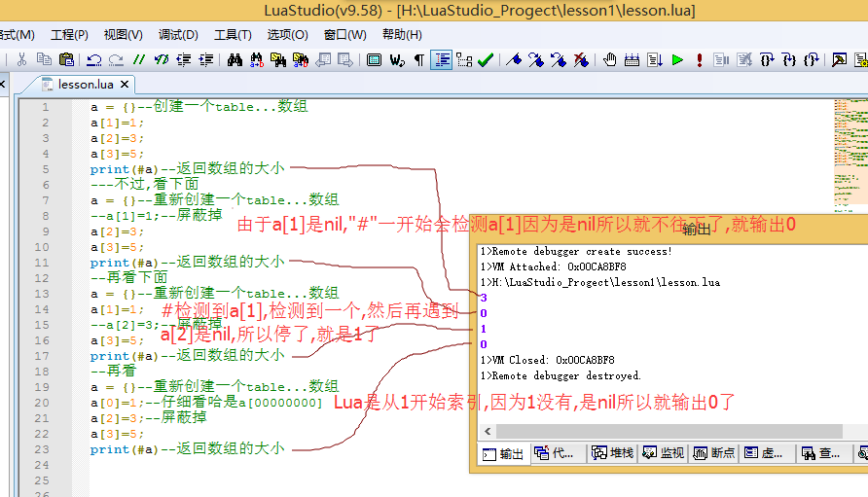Click the Cut scissors toolbar icon
868x497 pixels.
click(x=21, y=59)
